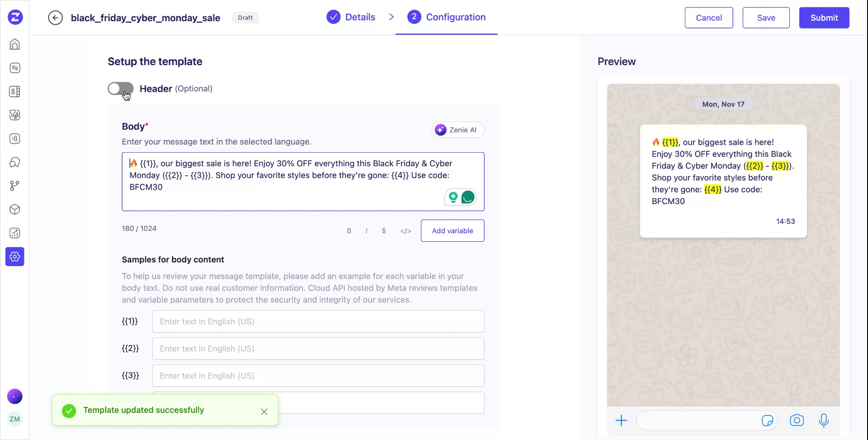
Task: Submit the black_friday_cyber_monday_sale template
Action: (x=824, y=18)
